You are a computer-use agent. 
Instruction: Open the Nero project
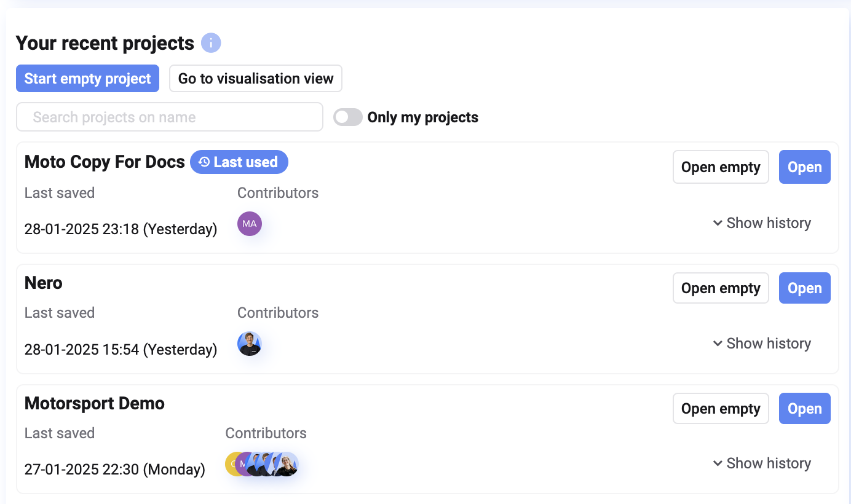click(x=804, y=288)
